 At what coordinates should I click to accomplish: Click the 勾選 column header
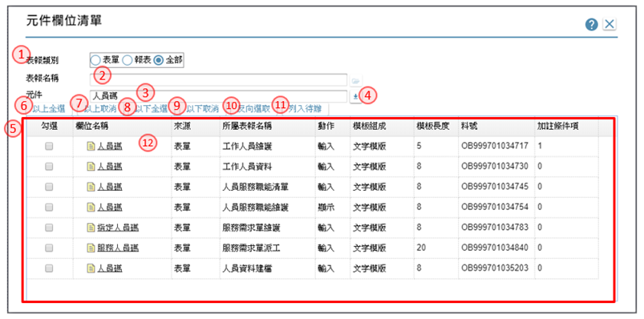(50, 127)
